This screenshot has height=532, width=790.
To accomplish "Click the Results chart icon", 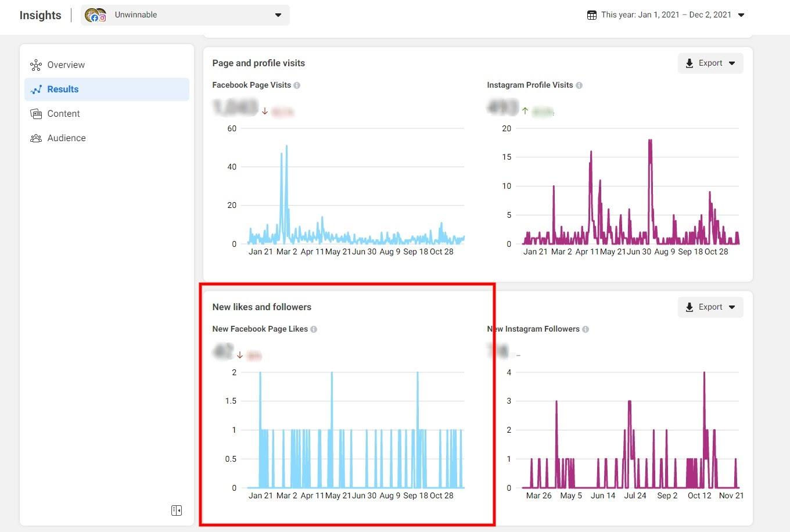I will tap(36, 89).
